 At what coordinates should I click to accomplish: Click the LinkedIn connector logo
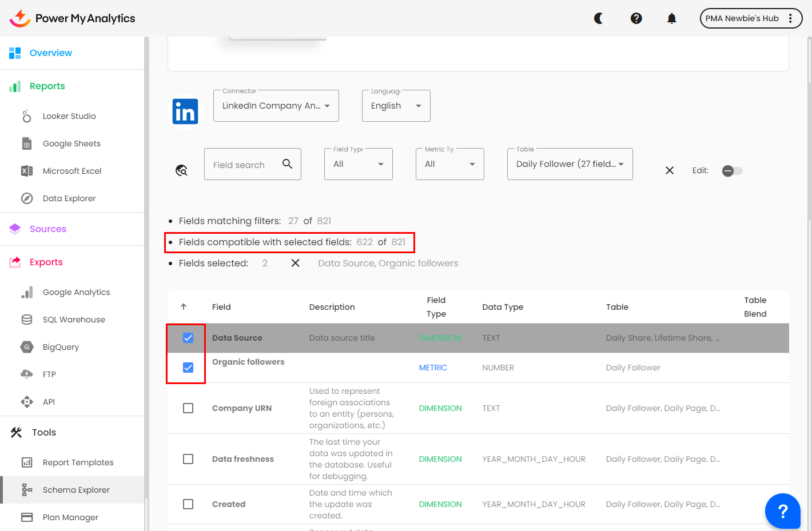[x=185, y=112]
